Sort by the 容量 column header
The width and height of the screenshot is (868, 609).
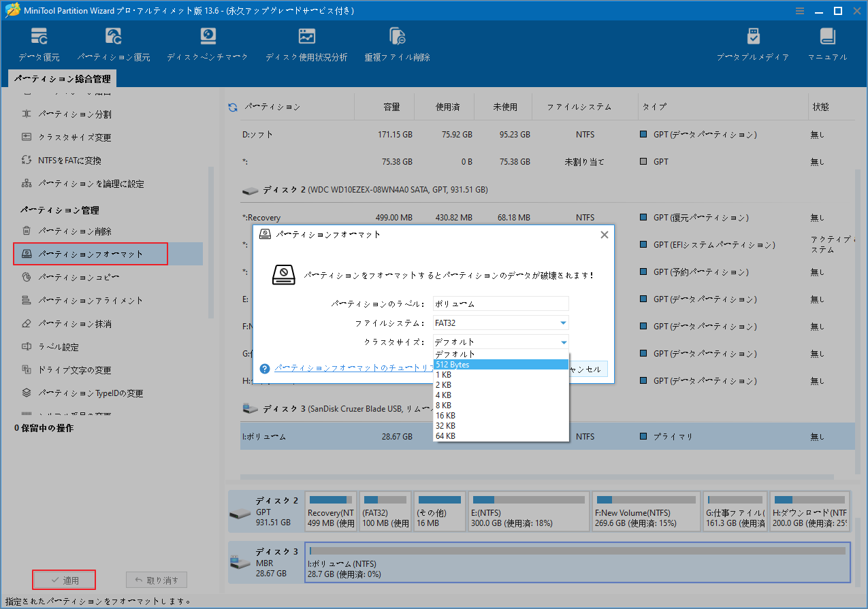pos(391,107)
